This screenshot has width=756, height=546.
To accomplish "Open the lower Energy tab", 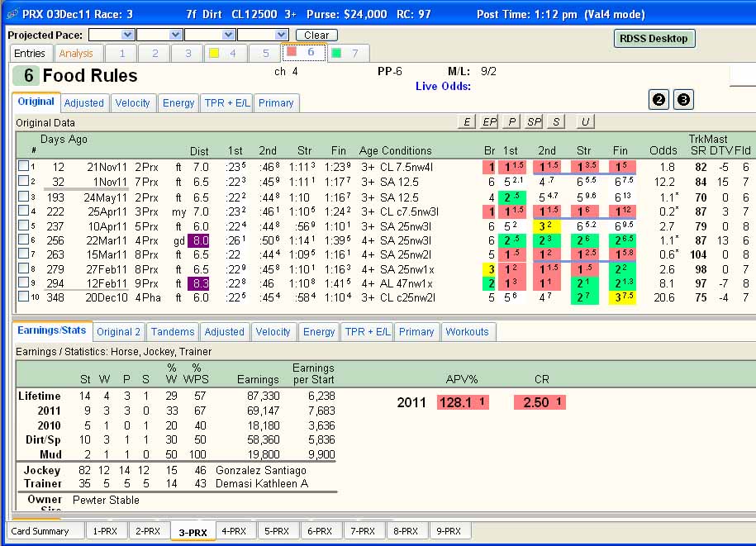I will point(319,331).
